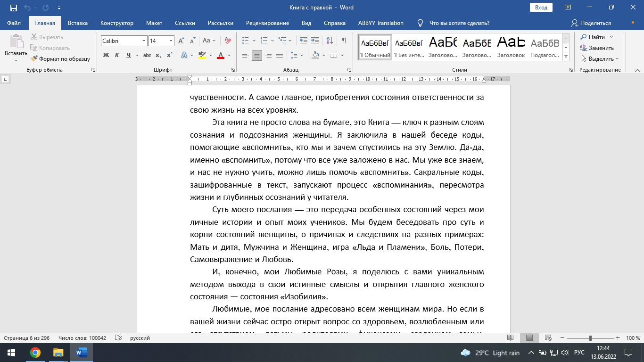Increase paragraph indent
The height and width of the screenshot is (362, 644).
click(315, 41)
